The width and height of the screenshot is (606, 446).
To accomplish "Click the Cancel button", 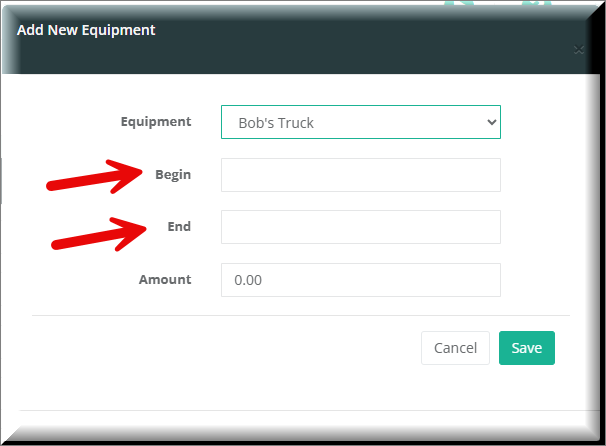I will point(455,348).
